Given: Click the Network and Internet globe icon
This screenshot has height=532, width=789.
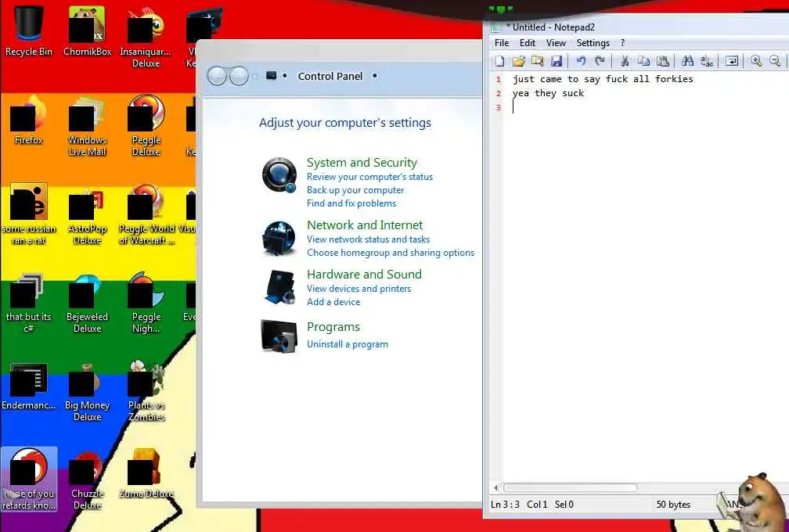Looking at the screenshot, I should tap(279, 238).
